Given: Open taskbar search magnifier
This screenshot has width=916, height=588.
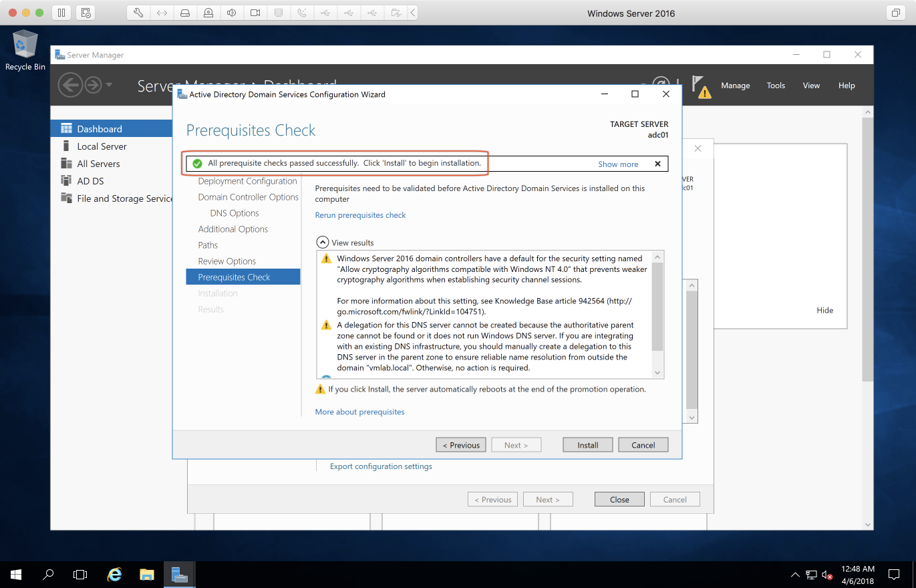Looking at the screenshot, I should point(48,574).
